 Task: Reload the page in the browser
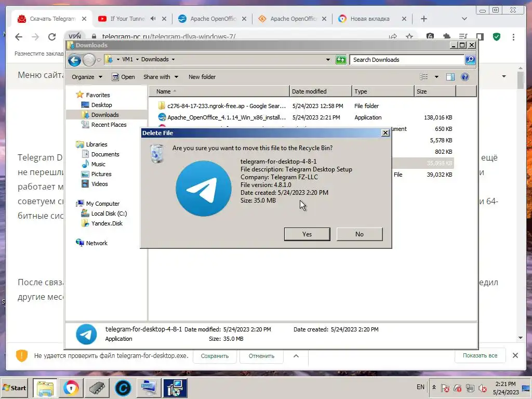(52, 37)
